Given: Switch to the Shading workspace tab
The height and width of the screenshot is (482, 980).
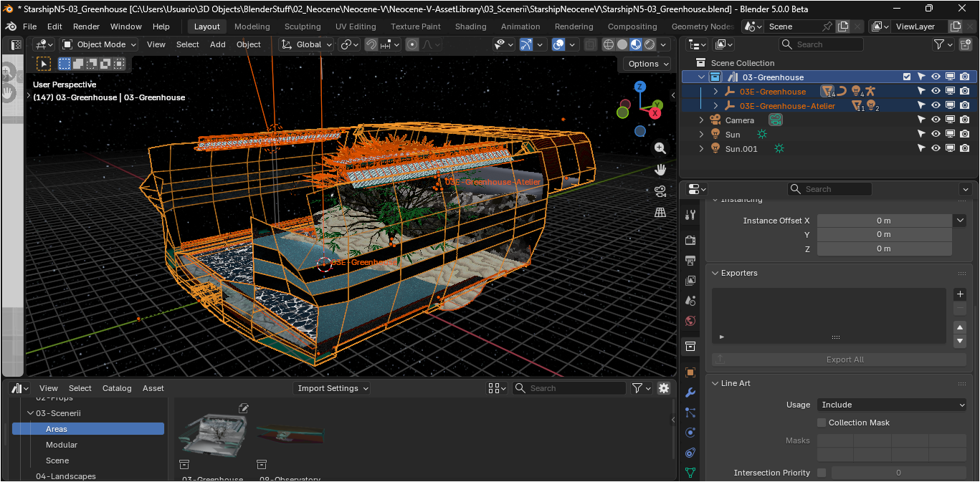Looking at the screenshot, I should [x=471, y=26].
